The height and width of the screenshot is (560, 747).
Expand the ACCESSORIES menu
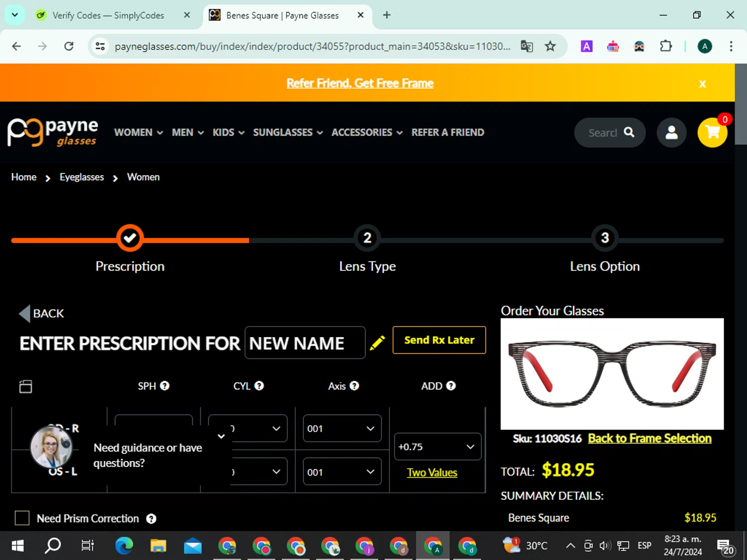367,132
